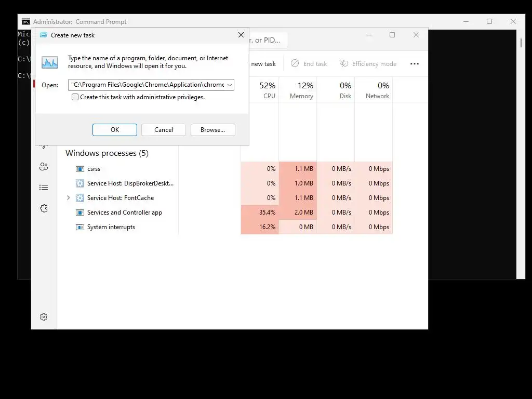Sort processes by Memory column
Screen dimensions: 532x399
coord(298,90)
